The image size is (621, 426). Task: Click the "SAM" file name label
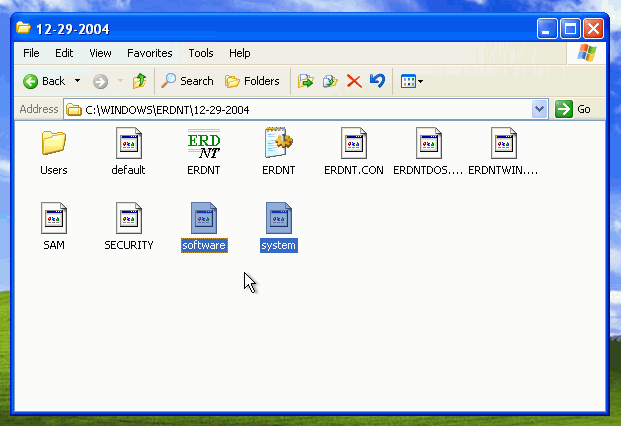tap(54, 245)
